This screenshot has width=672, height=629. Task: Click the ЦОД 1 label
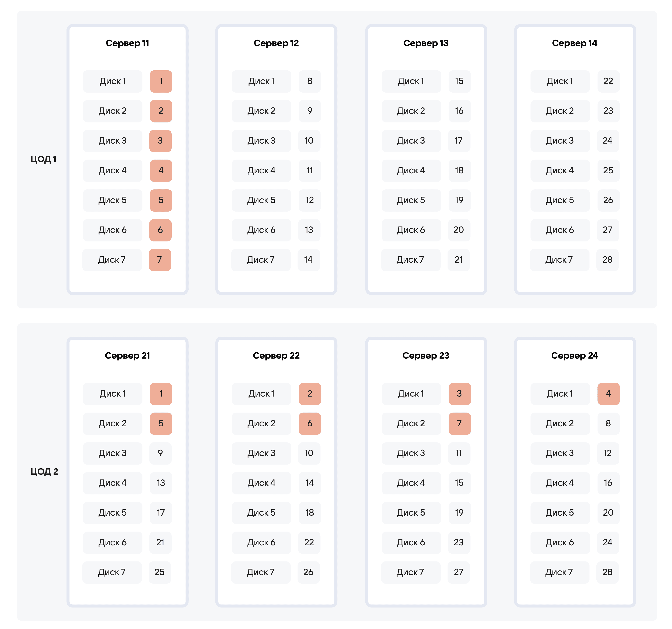(x=43, y=159)
